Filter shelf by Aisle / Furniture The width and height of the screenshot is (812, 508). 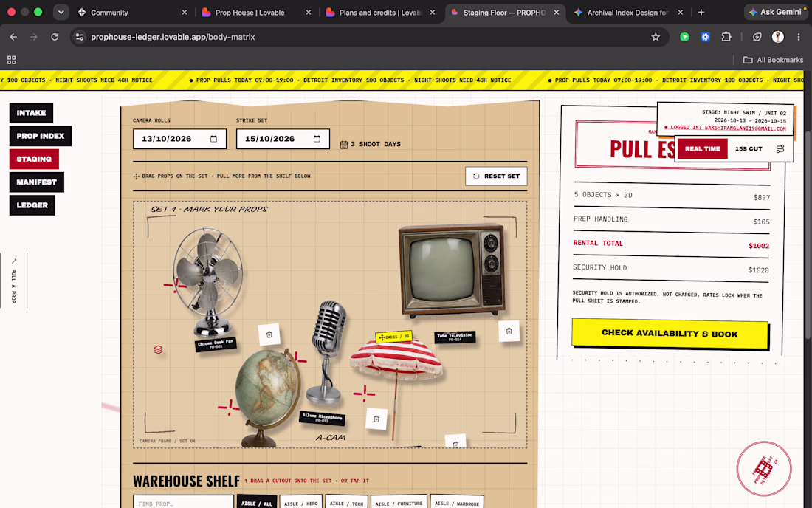pos(399,503)
